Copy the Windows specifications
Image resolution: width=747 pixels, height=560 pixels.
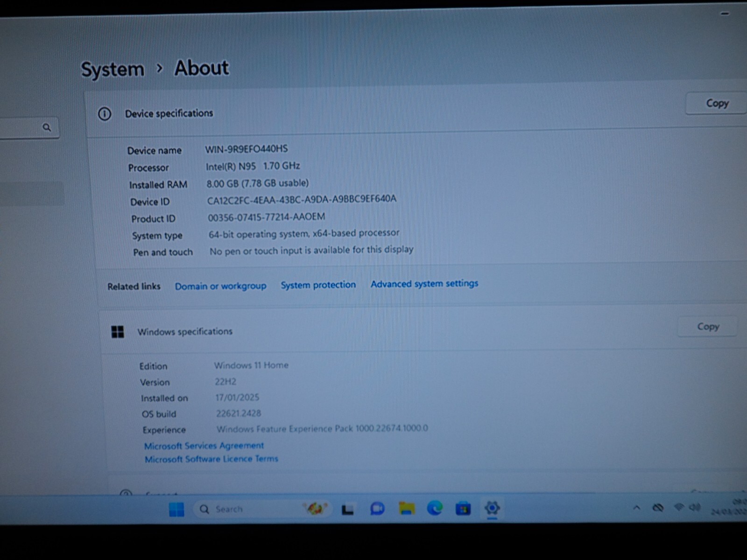tap(708, 327)
